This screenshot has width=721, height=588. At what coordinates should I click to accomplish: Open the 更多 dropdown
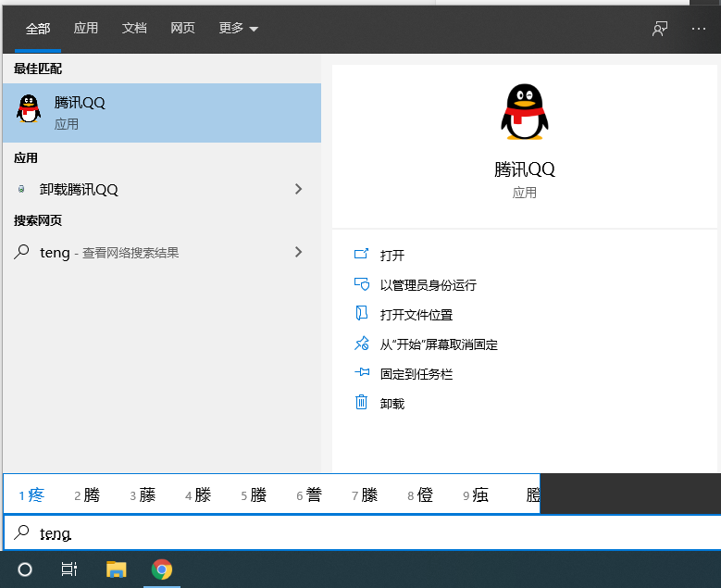click(238, 29)
